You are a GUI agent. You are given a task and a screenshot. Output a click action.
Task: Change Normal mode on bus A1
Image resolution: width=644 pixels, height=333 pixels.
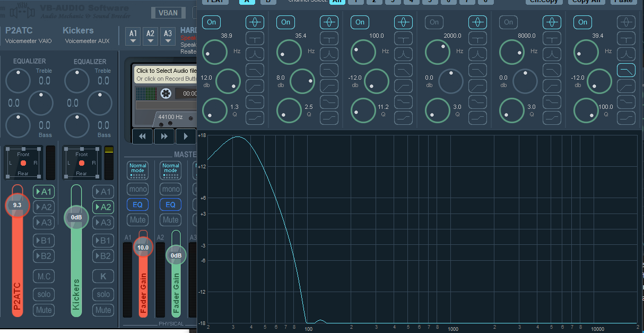[137, 170]
